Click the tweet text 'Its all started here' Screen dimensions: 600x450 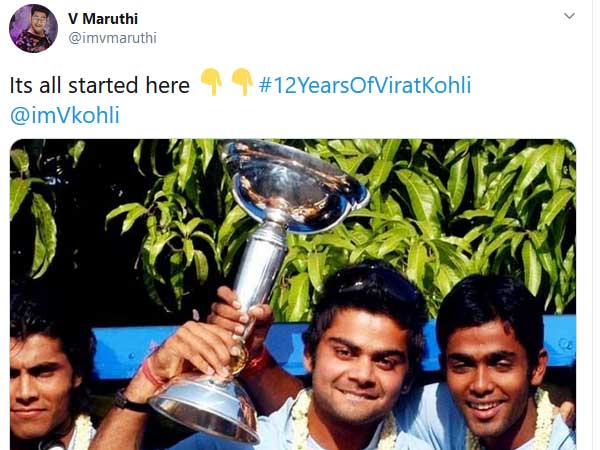click(99, 85)
